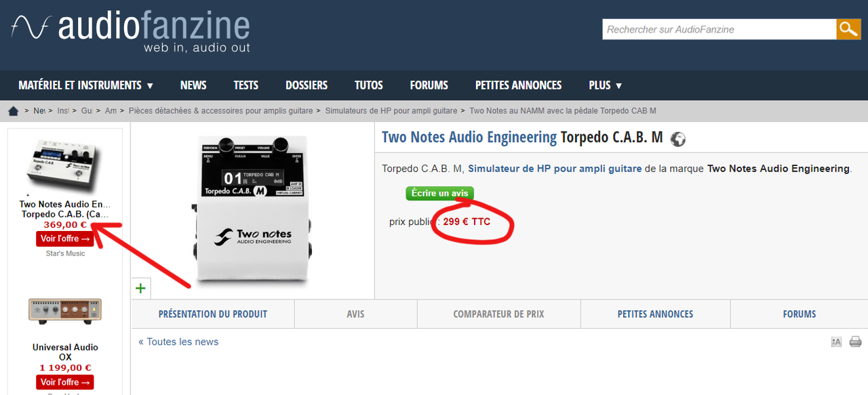Expand the Plus menu

point(606,85)
